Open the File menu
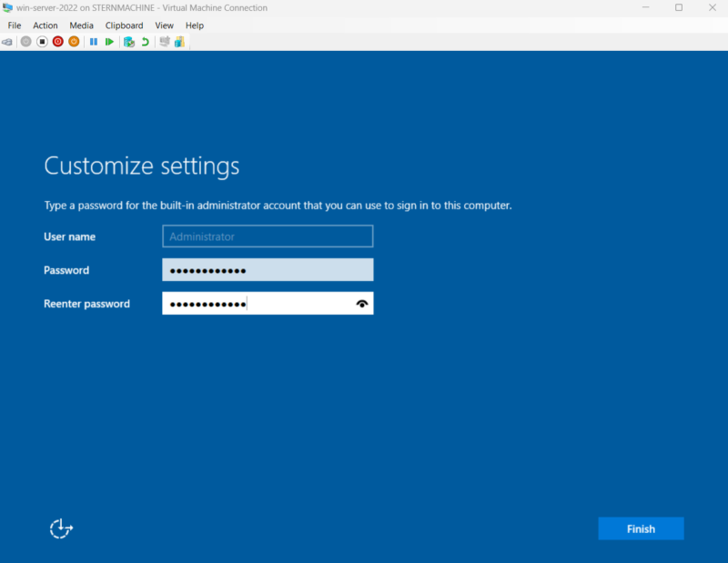The width and height of the screenshot is (728, 563). point(15,25)
